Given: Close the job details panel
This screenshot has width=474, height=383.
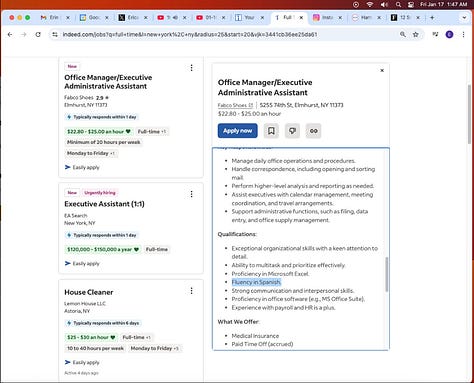Looking at the screenshot, I should [x=382, y=70].
